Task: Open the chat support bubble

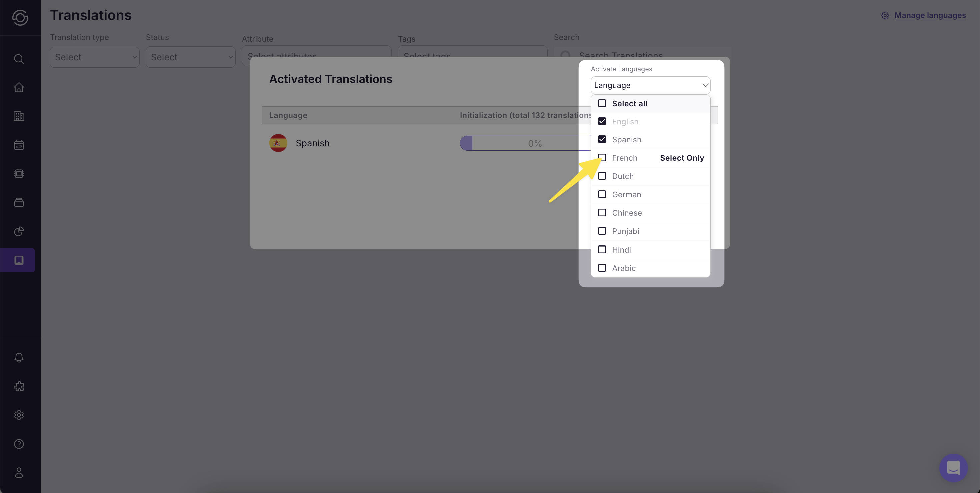Action: pos(953,468)
